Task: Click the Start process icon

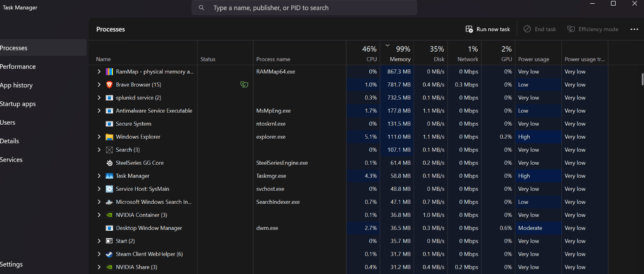Action: pyautogui.click(x=109, y=241)
